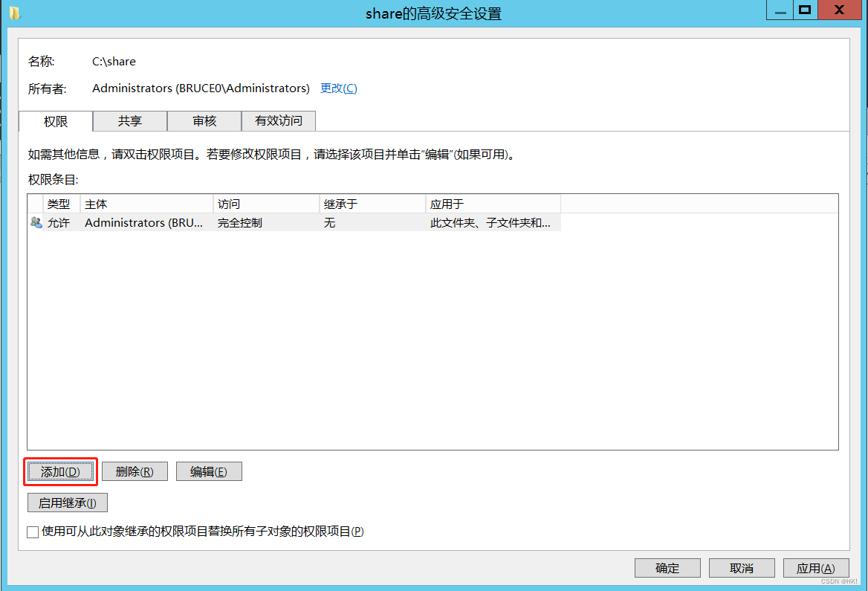Click the 启用继承(I) button
868x591 pixels.
pos(67,502)
